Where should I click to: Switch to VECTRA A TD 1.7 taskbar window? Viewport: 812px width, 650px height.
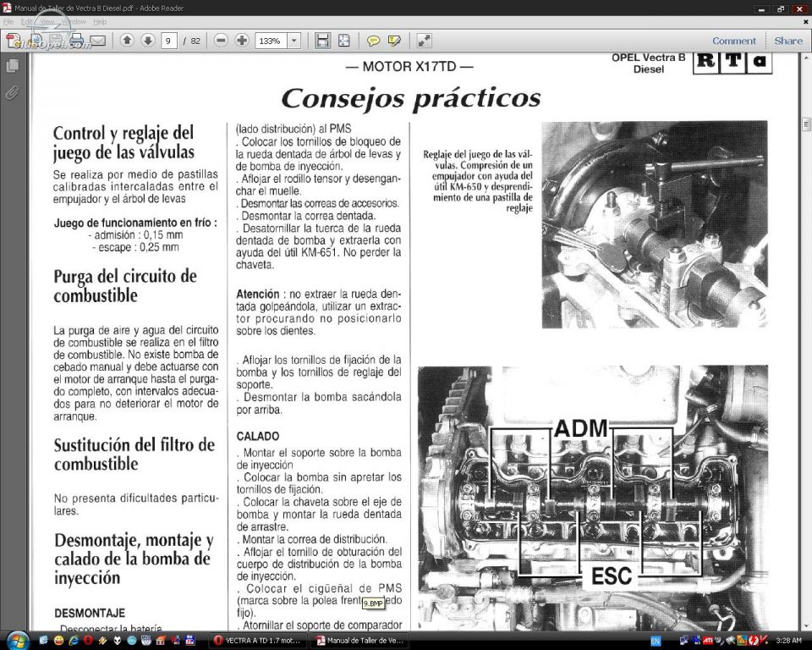[x=257, y=641]
